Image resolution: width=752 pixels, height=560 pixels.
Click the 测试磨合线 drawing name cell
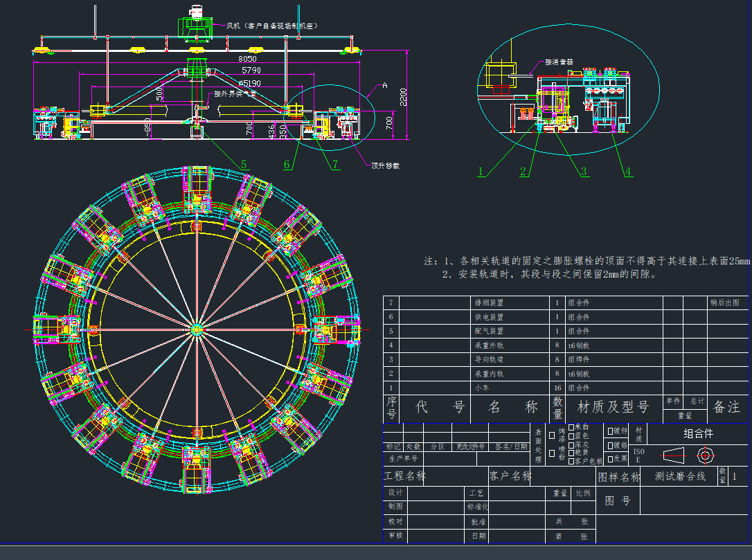pyautogui.click(x=680, y=476)
